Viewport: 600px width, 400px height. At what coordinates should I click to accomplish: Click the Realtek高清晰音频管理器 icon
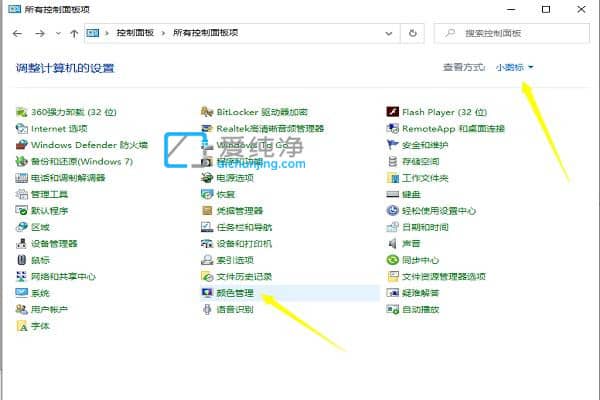point(207,129)
